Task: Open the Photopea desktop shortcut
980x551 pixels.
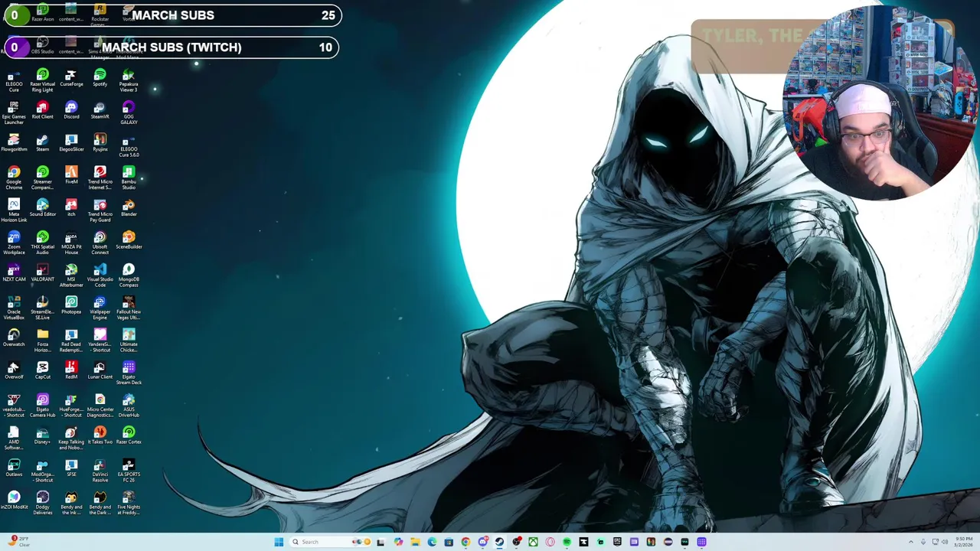Action: click(x=71, y=305)
